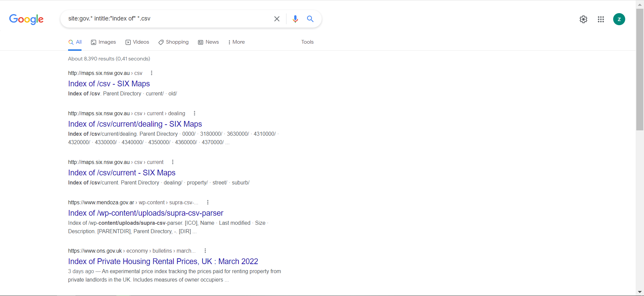Image resolution: width=644 pixels, height=296 pixels.
Task: Open the Google apps grid
Action: [x=601, y=19]
